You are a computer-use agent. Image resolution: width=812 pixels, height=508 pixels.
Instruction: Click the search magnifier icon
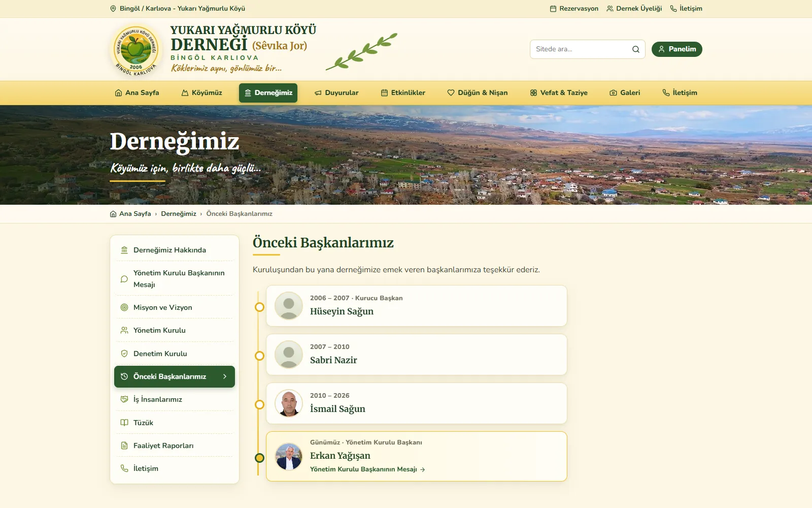click(x=635, y=49)
